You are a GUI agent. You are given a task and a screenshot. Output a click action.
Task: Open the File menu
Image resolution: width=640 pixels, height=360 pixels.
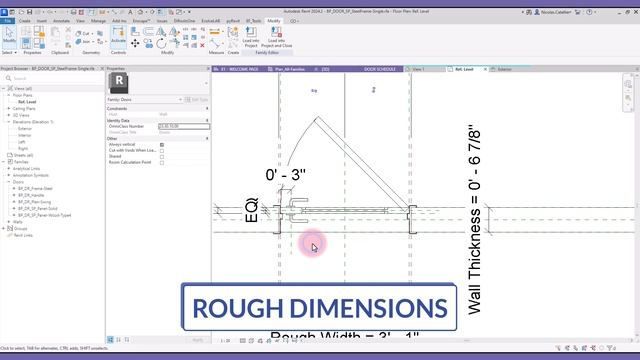click(x=8, y=21)
